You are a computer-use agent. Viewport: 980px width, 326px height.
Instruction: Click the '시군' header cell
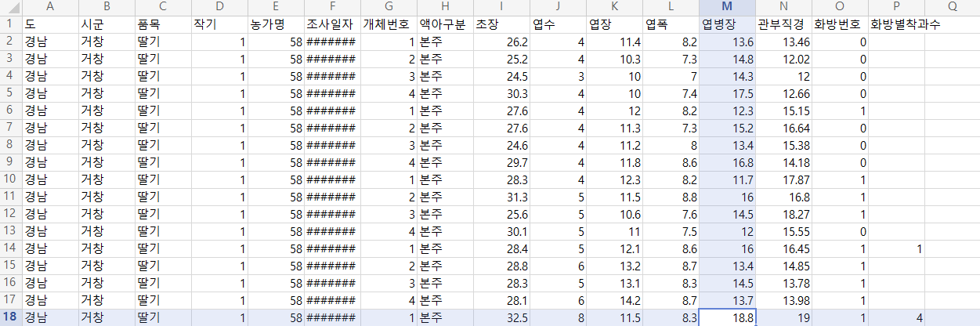tap(106, 24)
